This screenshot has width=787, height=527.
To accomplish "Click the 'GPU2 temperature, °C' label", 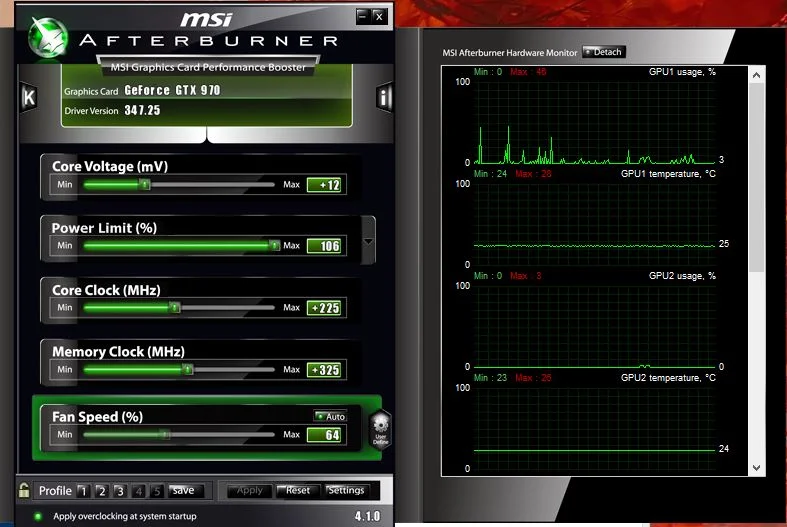I will point(668,377).
